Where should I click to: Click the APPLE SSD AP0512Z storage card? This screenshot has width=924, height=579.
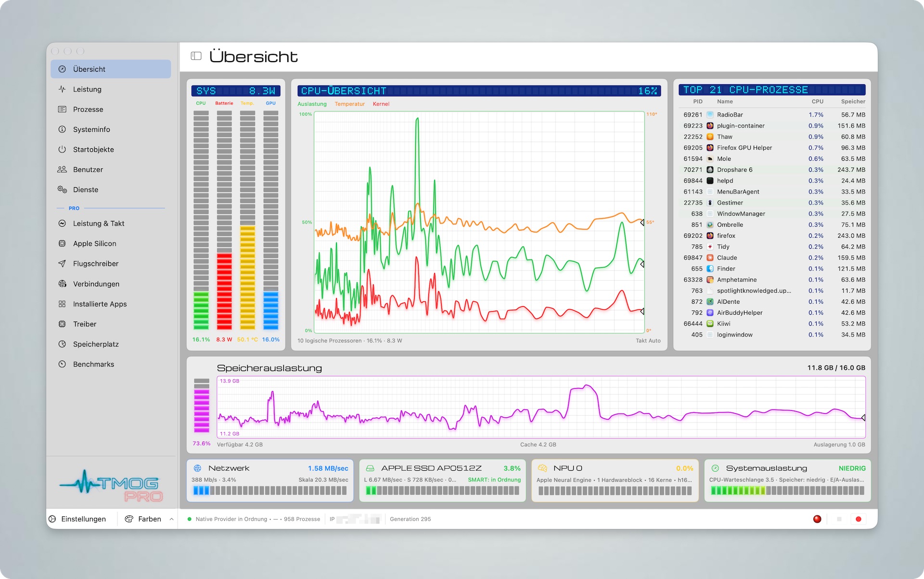pos(443,480)
